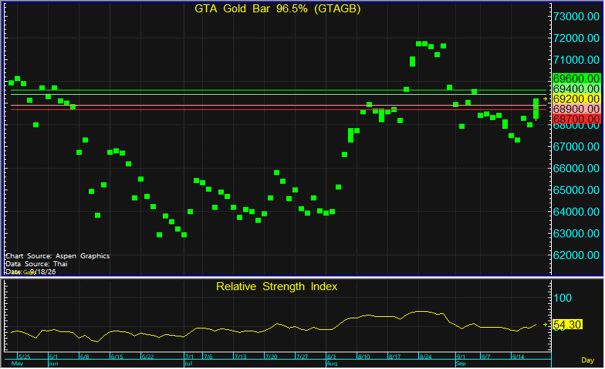Click the 9/1 date axis label
The width and height of the screenshot is (605, 369).
pyautogui.click(x=461, y=357)
